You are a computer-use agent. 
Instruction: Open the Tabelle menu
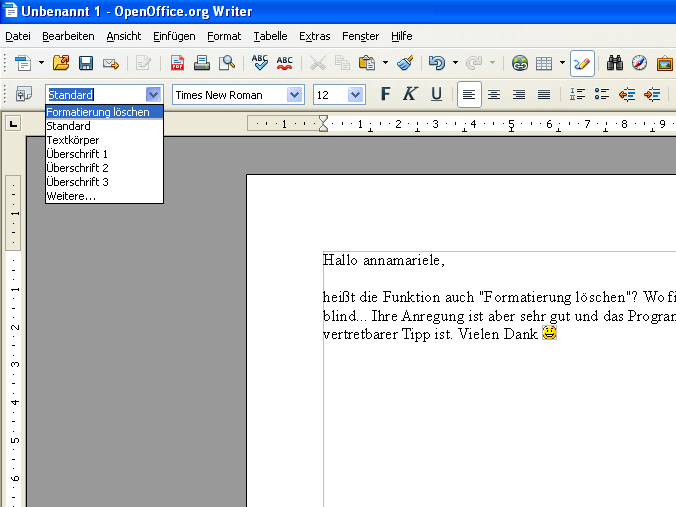[270, 36]
